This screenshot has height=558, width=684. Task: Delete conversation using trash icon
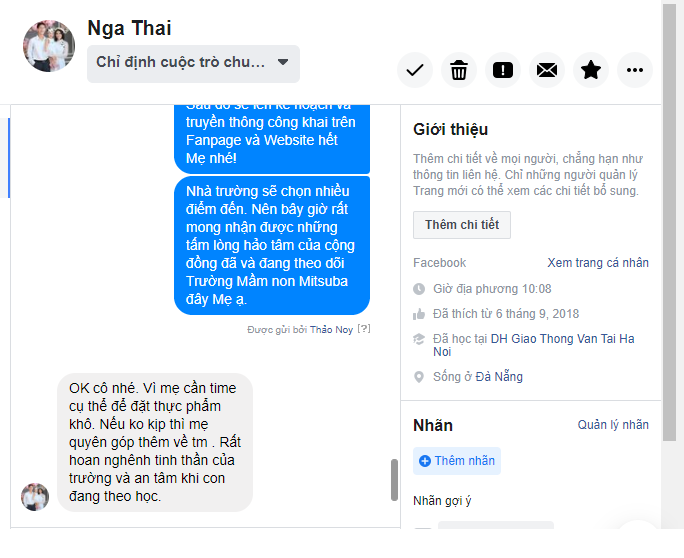(x=459, y=70)
